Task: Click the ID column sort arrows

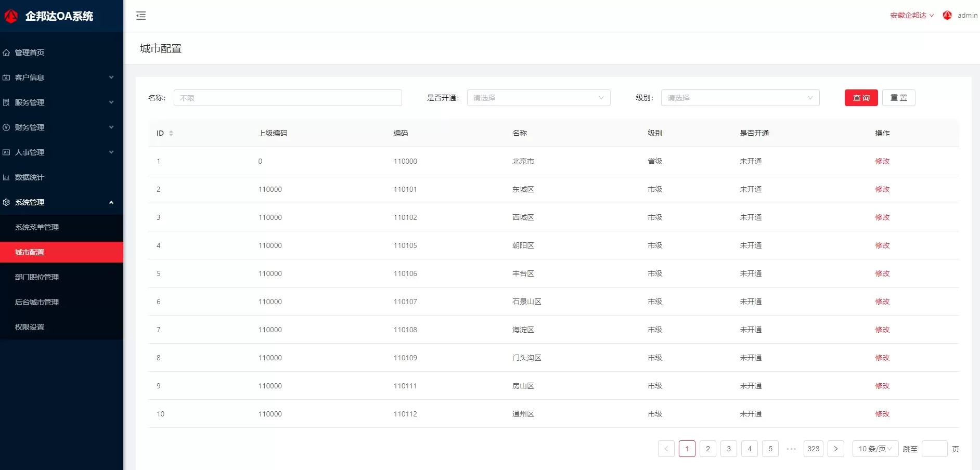Action: 171,133
